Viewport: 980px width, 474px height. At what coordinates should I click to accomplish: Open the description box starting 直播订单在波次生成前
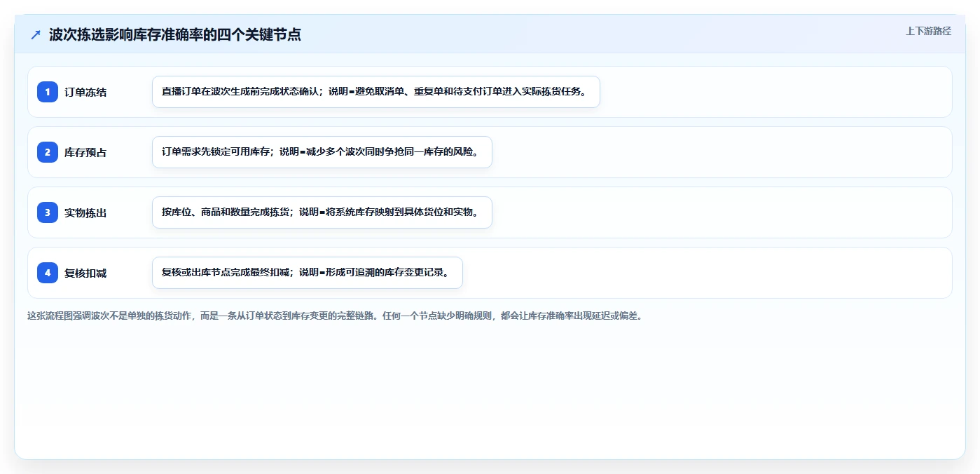(376, 92)
